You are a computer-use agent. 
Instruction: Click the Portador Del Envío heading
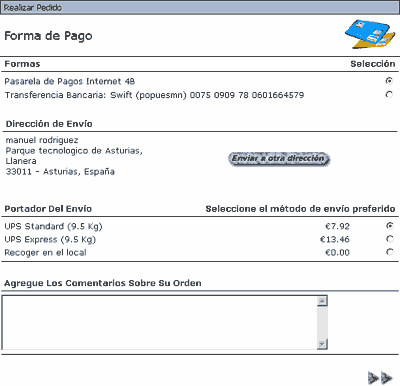pyautogui.click(x=48, y=209)
